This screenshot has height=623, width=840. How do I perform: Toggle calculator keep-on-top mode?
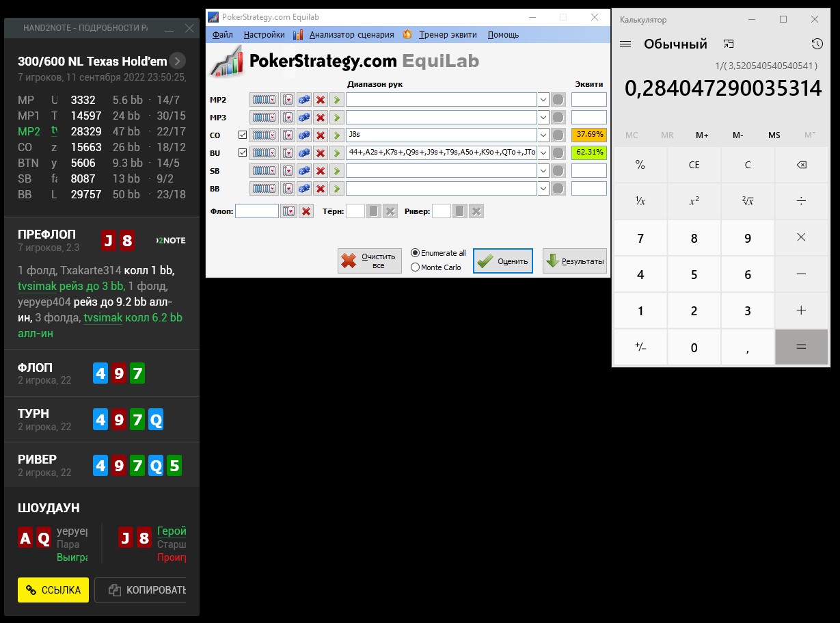pyautogui.click(x=729, y=44)
